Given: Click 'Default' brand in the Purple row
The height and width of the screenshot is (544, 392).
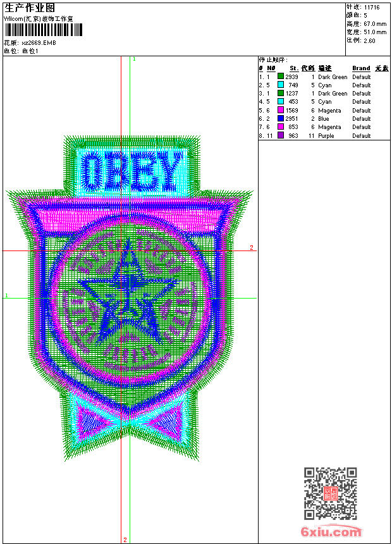Looking at the screenshot, I should (x=362, y=135).
